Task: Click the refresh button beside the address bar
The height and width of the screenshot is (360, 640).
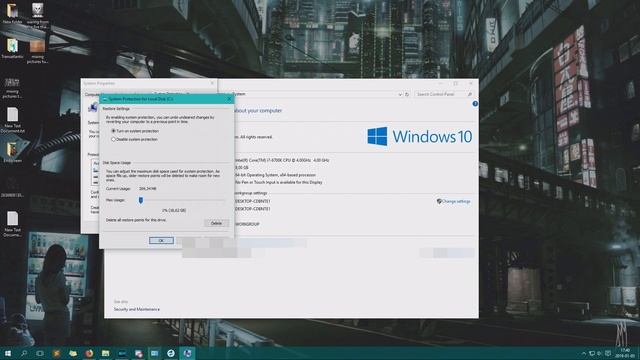Action: [407, 94]
